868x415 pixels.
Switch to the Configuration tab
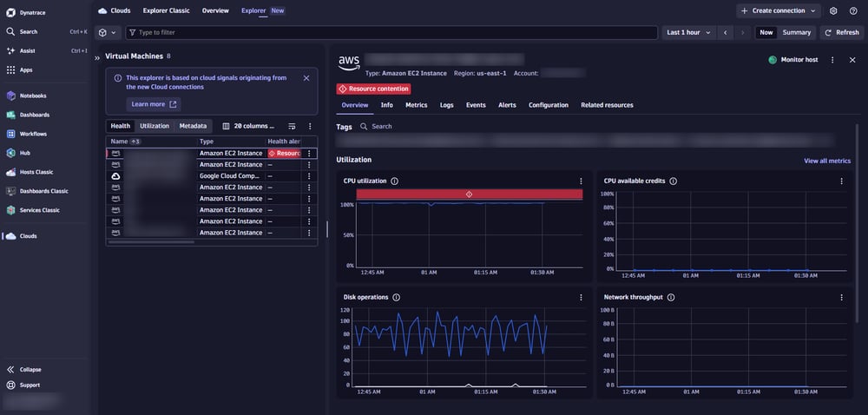pyautogui.click(x=548, y=105)
